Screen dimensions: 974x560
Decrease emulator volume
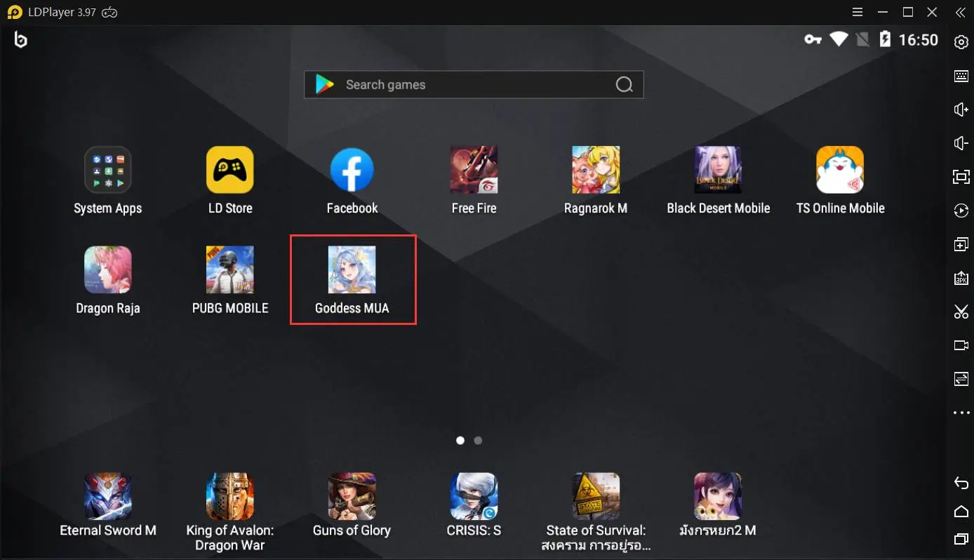pyautogui.click(x=961, y=143)
